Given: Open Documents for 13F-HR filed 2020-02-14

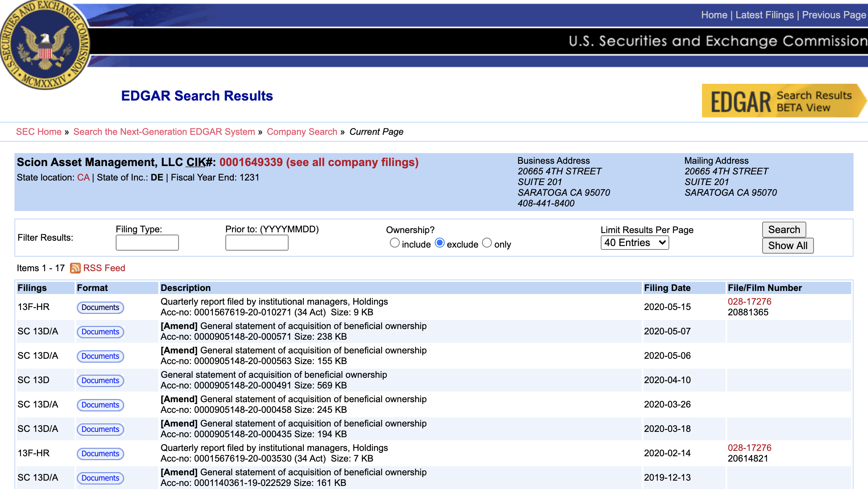Looking at the screenshot, I should 100,454.
